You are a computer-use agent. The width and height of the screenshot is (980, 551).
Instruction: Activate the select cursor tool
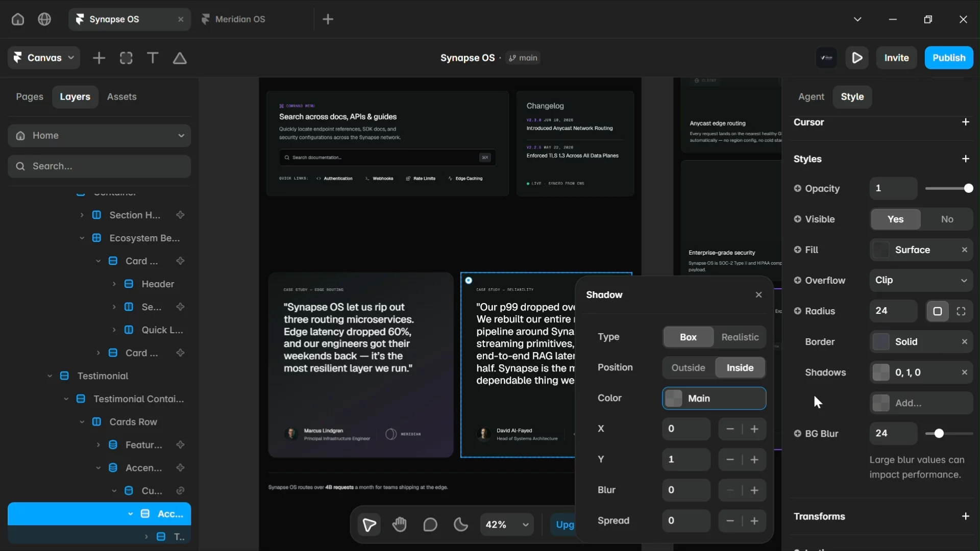(369, 524)
